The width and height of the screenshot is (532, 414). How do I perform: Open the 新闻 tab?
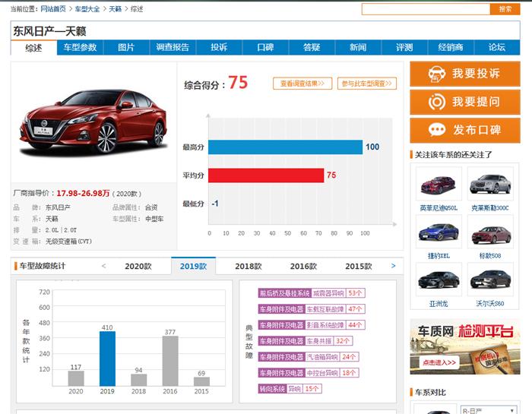point(358,47)
